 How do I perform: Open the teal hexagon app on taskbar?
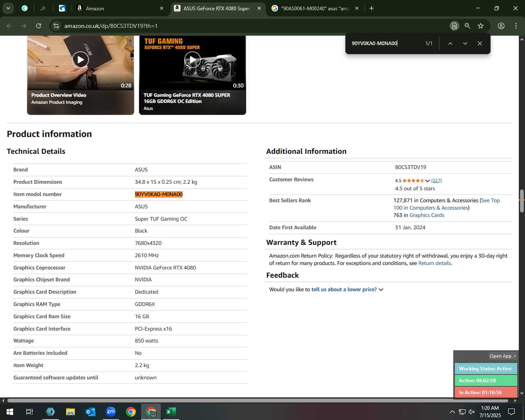point(50,412)
